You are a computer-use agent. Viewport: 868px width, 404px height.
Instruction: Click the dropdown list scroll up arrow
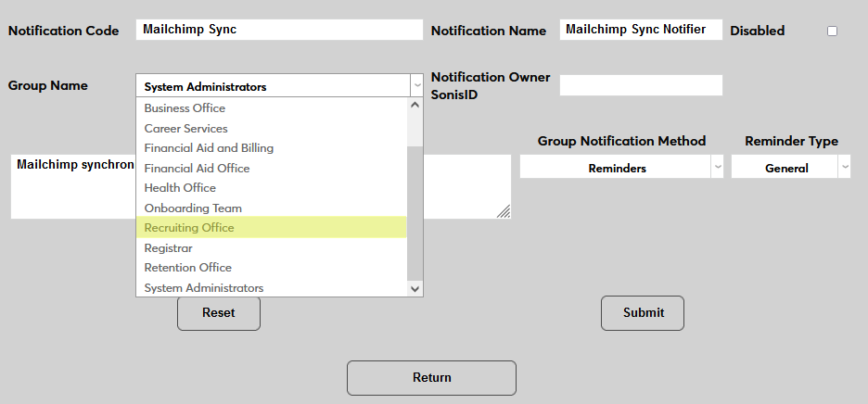click(415, 105)
